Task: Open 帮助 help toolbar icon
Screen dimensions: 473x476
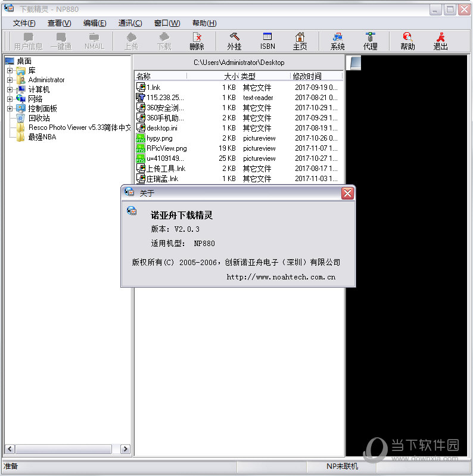Action: pyautogui.click(x=407, y=41)
